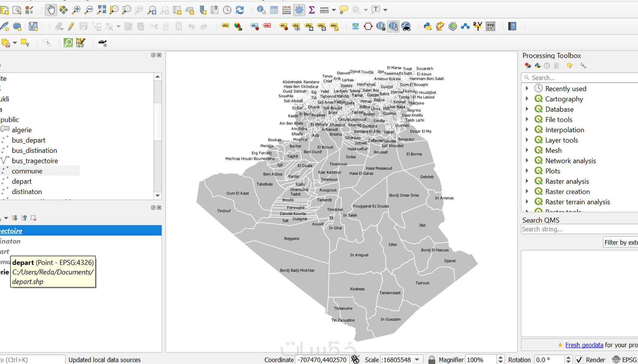Click the Zoom Full extent icon
The image size is (638, 364).
101,10
